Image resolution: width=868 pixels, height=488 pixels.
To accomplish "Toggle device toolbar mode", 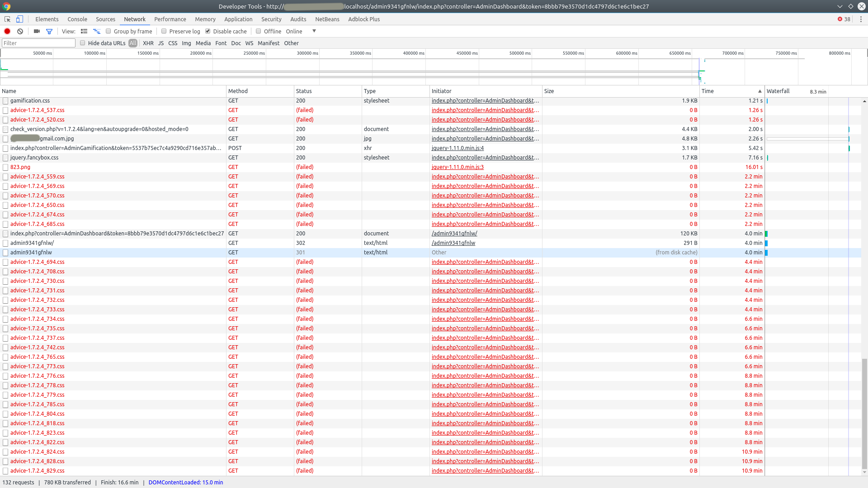I will click(x=19, y=19).
